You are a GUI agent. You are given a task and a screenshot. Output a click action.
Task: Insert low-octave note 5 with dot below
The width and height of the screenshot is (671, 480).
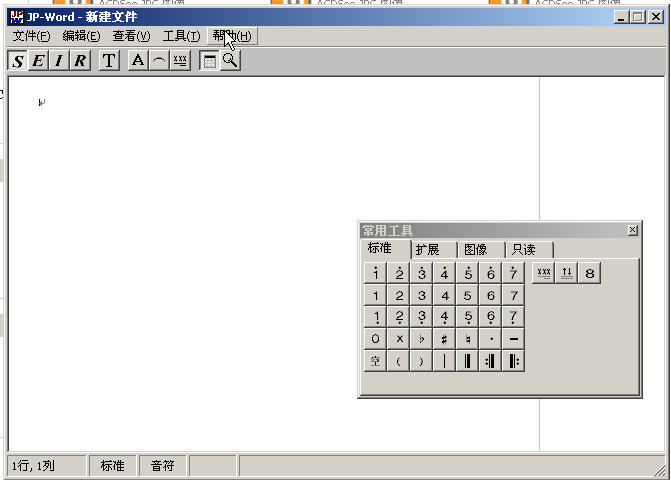coord(468,317)
